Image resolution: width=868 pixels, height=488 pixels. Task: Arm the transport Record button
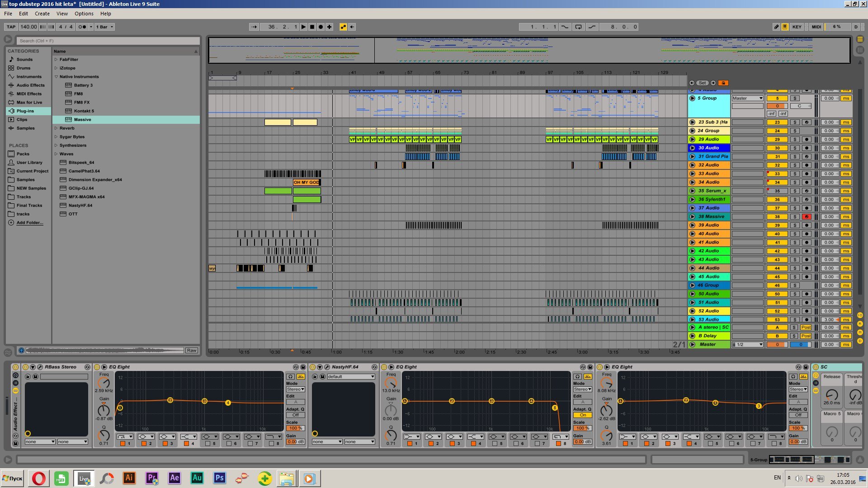click(x=321, y=27)
